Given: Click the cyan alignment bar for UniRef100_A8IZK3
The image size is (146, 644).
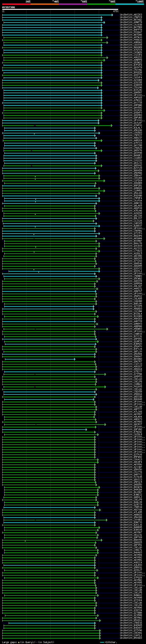Looking at the screenshot, I should [x=57, y=15].
